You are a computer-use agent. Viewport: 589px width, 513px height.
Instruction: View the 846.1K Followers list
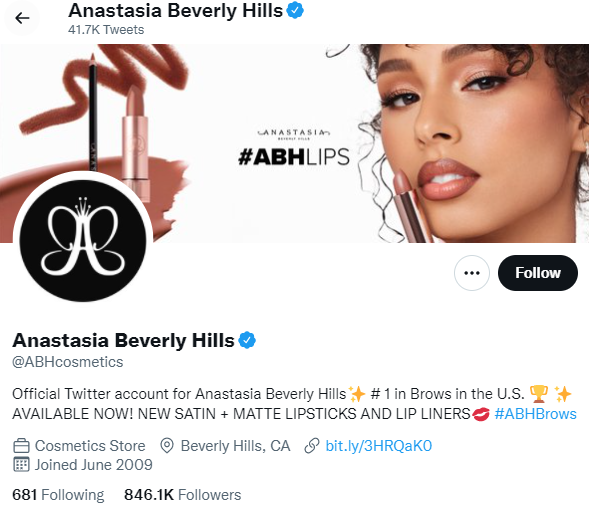(x=183, y=495)
